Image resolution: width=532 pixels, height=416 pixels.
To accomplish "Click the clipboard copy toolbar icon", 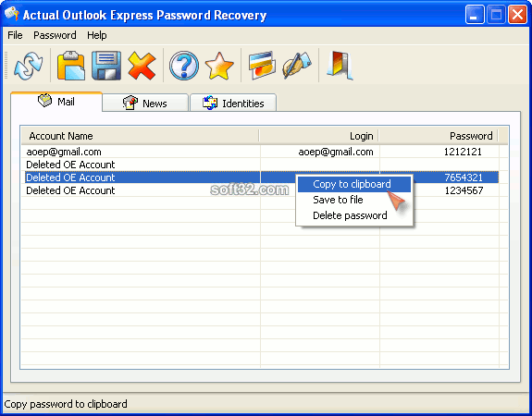I will [71, 66].
